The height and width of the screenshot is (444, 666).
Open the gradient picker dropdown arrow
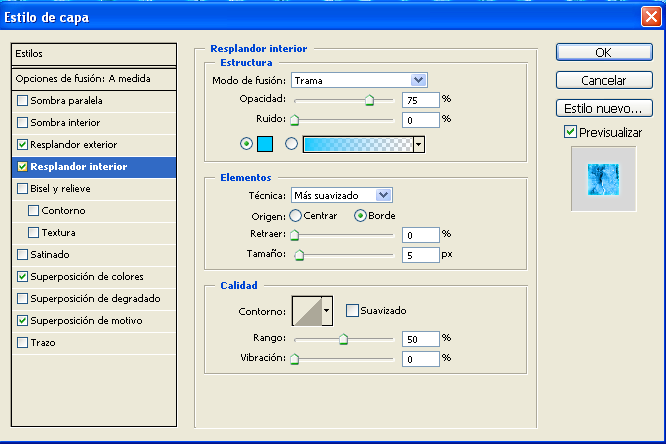pyautogui.click(x=419, y=144)
